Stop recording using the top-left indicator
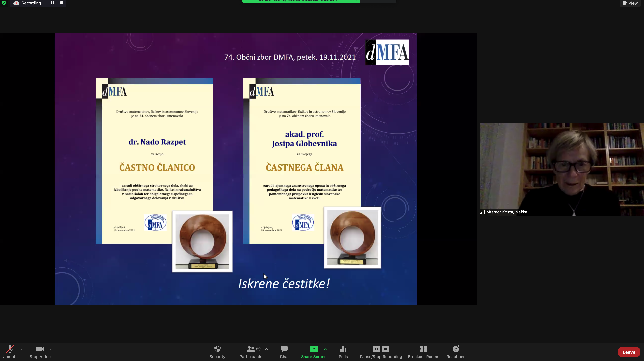The width and height of the screenshot is (644, 361). (62, 3)
